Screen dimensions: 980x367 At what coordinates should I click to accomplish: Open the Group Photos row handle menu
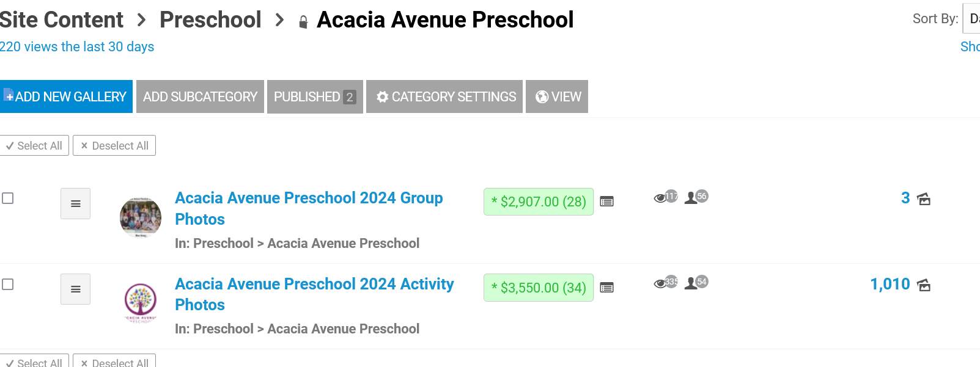point(76,203)
